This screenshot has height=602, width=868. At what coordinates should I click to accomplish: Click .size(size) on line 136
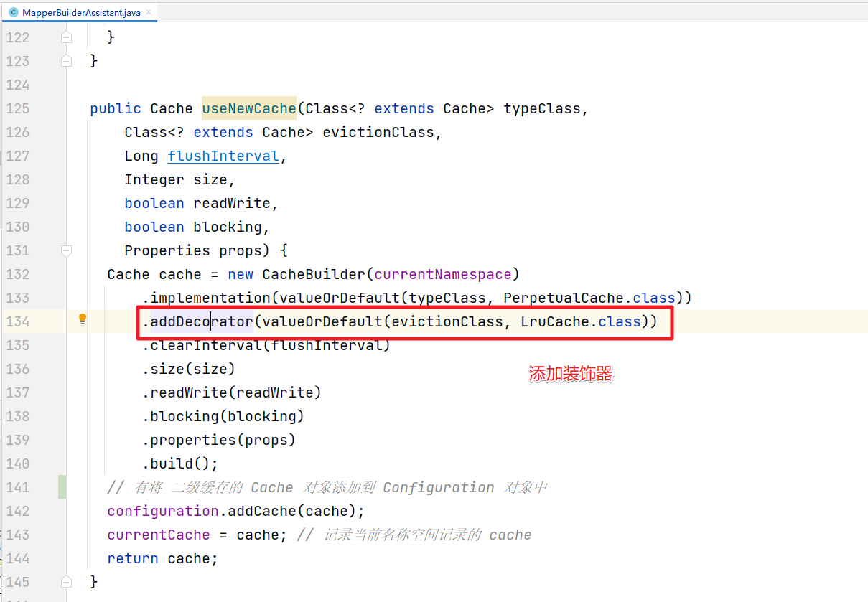[x=189, y=369]
